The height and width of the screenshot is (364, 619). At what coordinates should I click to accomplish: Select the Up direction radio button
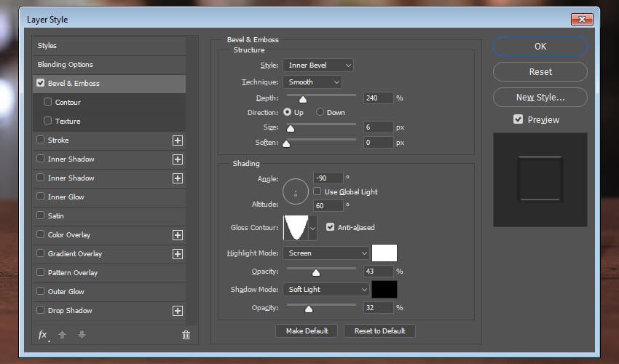288,112
